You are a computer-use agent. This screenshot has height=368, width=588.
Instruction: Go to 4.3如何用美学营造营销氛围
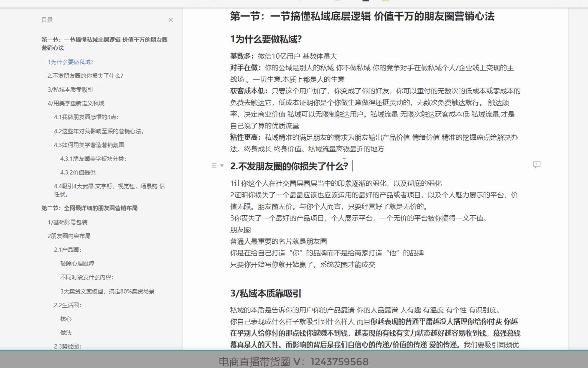(x=89, y=145)
